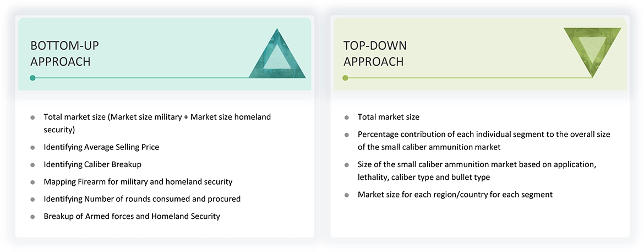Click the bullet next to Market size for each region
This screenshot has height=252, width=644.
pyautogui.click(x=347, y=195)
